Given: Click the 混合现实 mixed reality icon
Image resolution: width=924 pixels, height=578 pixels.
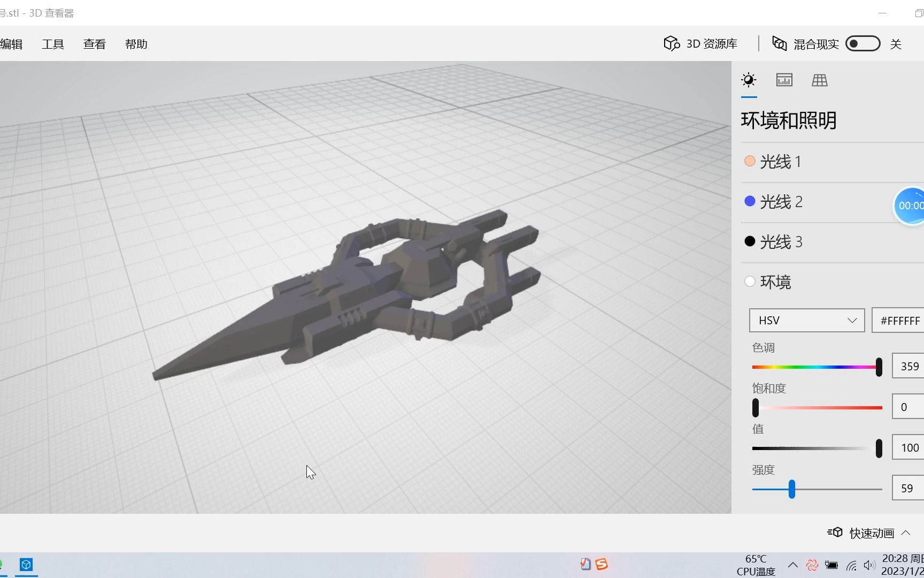Looking at the screenshot, I should pos(780,43).
